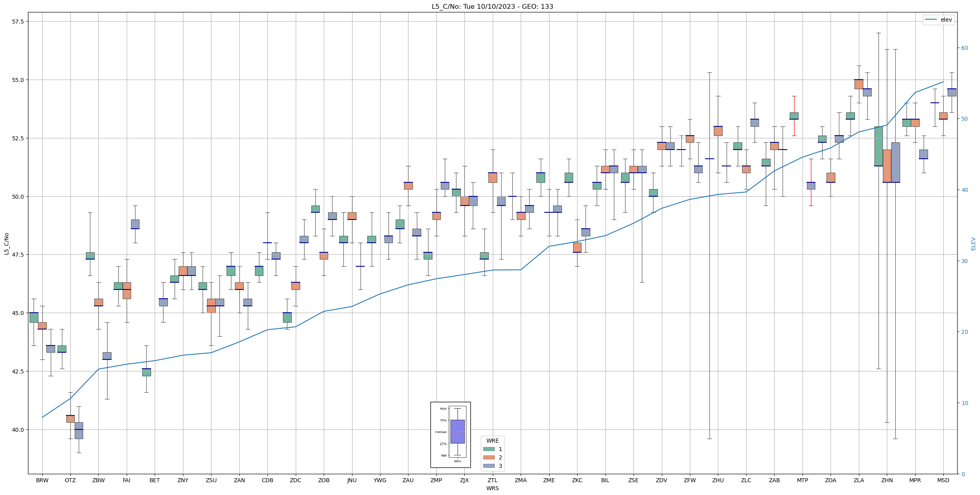980x495 pixels.
Task: Click the orange WRE 2 legend swatch
Action: [x=489, y=457]
